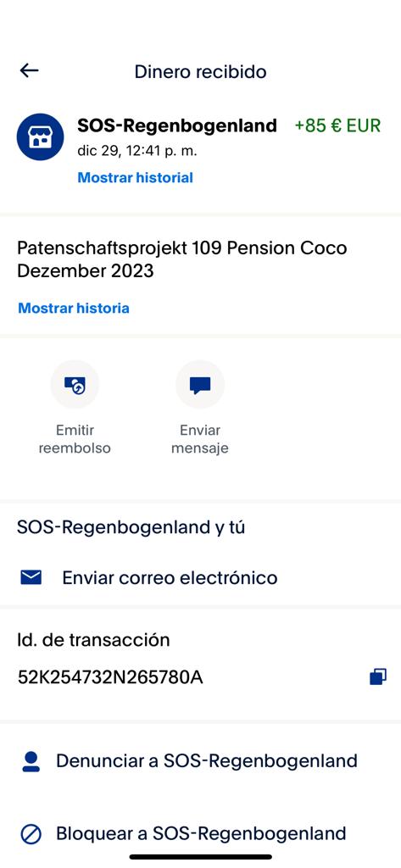Tap the Enviar mensaje label
The image size is (401, 868).
(x=200, y=439)
